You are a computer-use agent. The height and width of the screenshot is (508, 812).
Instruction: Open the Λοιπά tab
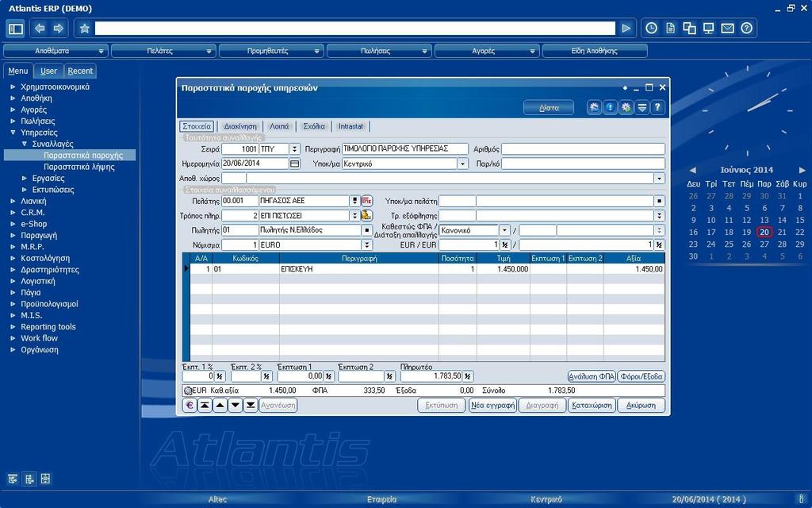(x=279, y=126)
